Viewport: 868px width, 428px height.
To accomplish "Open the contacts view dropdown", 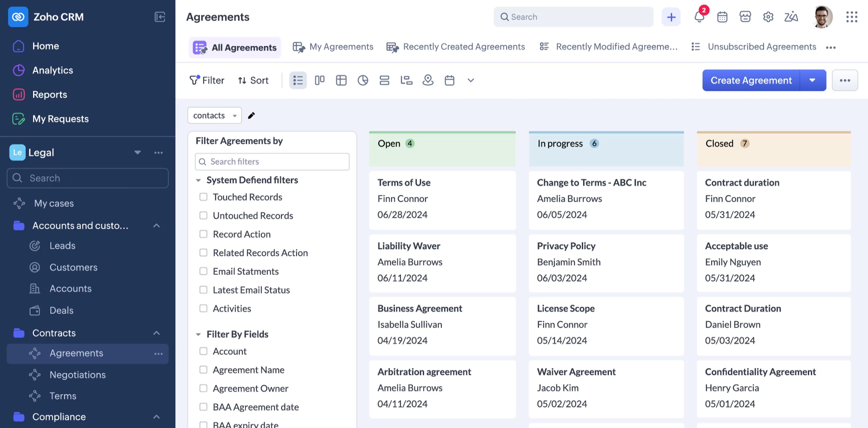I will click(x=215, y=115).
